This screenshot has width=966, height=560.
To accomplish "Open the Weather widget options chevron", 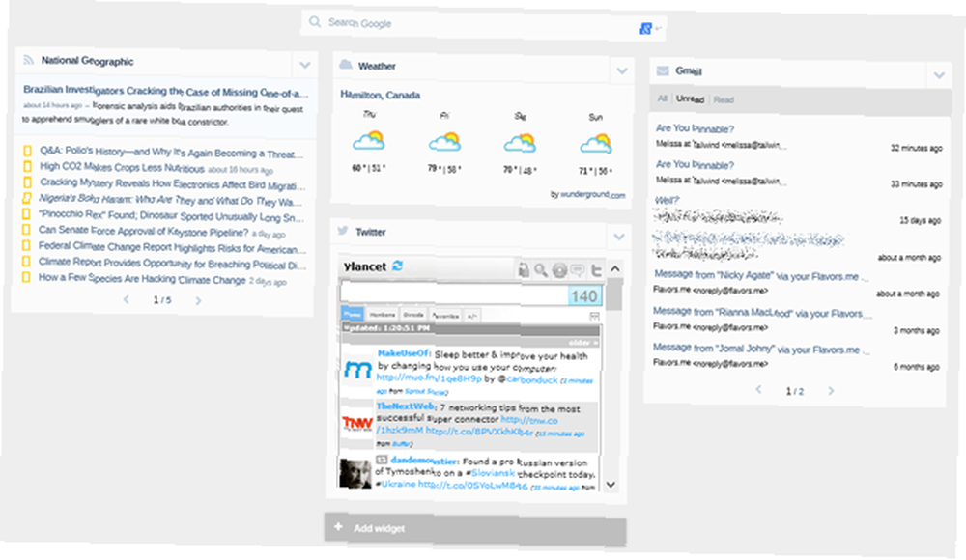I will pos(621,70).
